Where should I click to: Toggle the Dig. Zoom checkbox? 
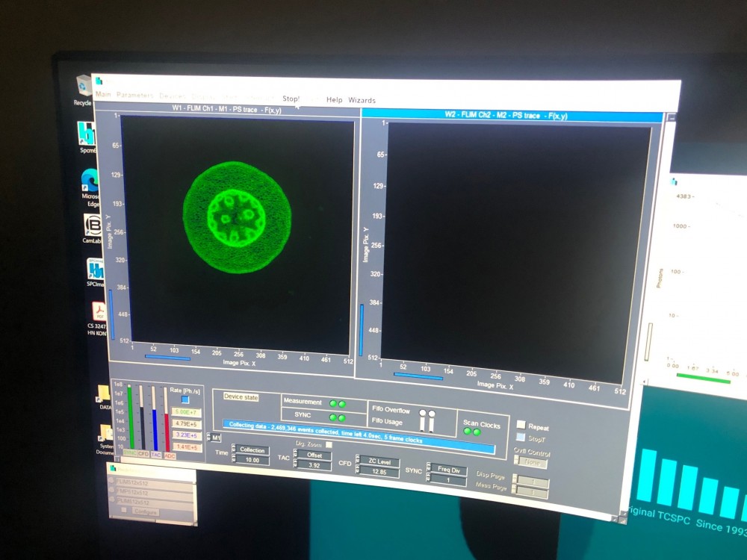tap(328, 445)
